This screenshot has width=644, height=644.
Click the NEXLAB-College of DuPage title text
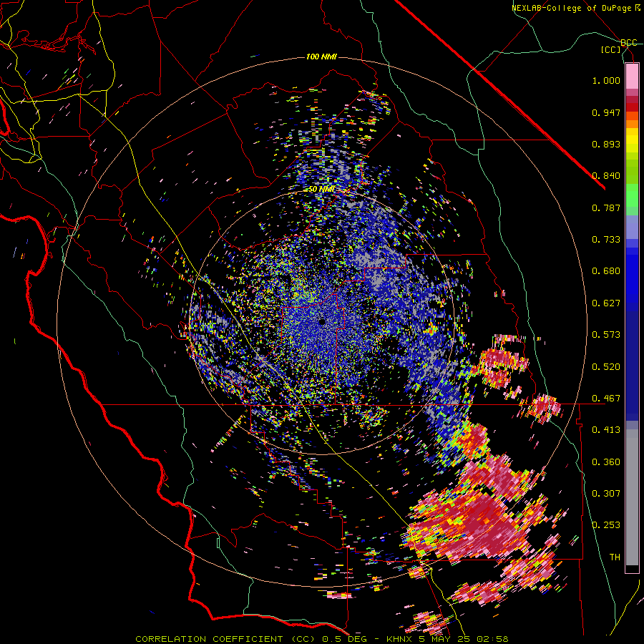tap(576, 8)
